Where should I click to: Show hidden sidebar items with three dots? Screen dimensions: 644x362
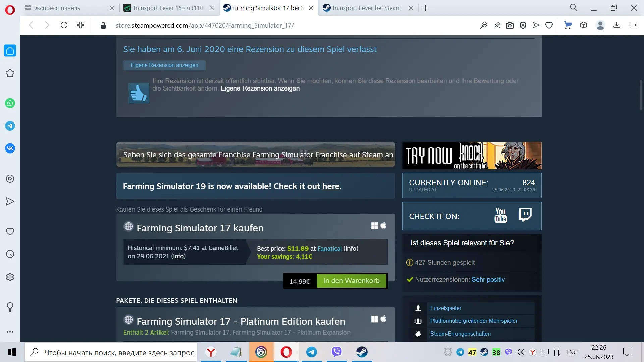(x=10, y=332)
